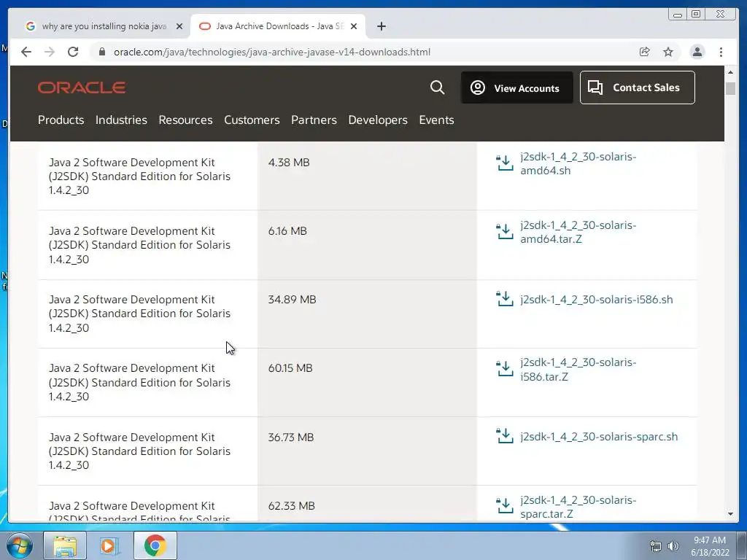Download j2sdk-1_4_2_30-solaris-i586.tar.Z link

click(578, 370)
